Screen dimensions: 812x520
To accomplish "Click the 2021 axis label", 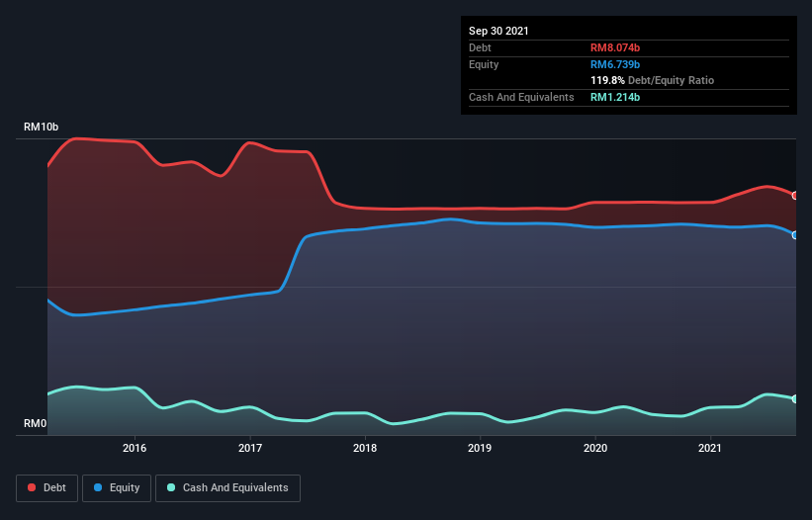I will tap(710, 448).
